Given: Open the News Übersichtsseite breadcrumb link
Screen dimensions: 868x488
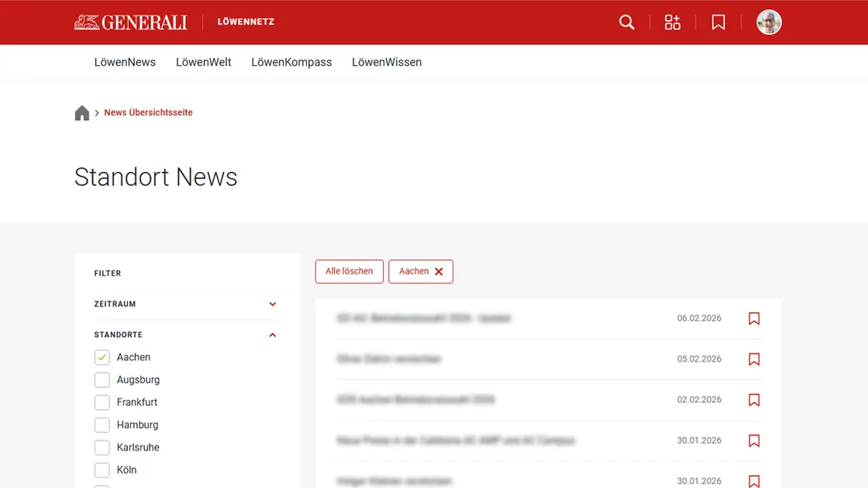Looking at the screenshot, I should click(x=148, y=112).
